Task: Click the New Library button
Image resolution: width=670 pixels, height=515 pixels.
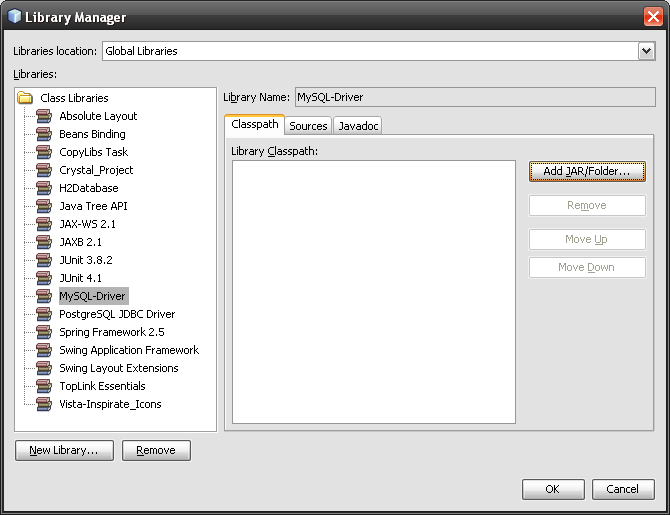Action: click(64, 450)
